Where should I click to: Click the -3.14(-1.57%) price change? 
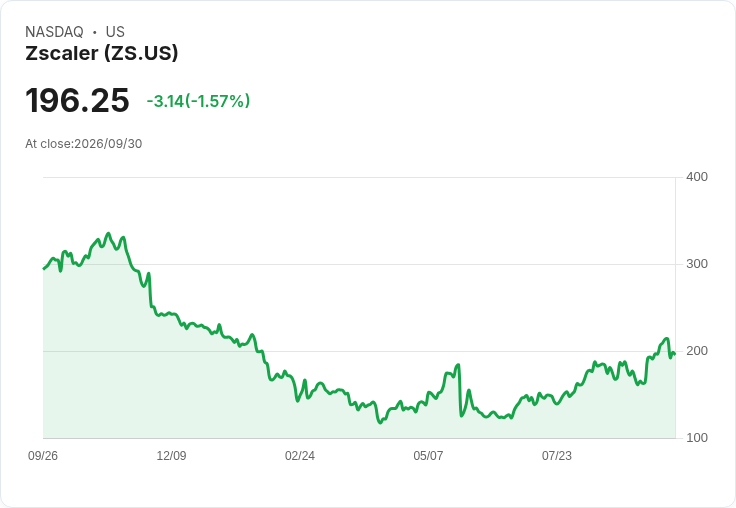198,101
